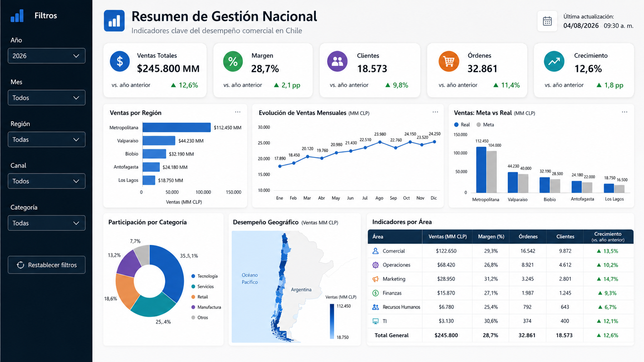
Task: Open the Mes dropdown
Action: (x=47, y=98)
